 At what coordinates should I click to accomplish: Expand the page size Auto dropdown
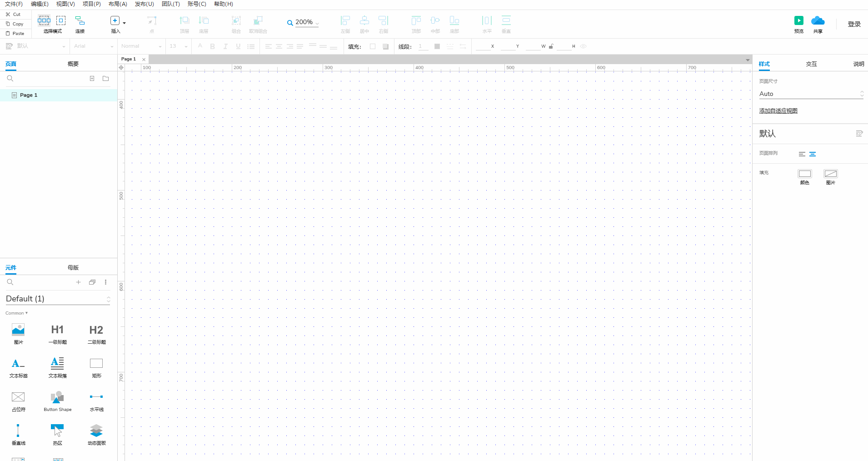[x=811, y=94]
